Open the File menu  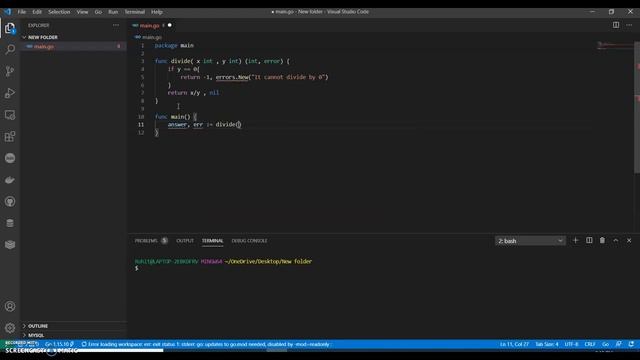pyautogui.click(x=22, y=12)
